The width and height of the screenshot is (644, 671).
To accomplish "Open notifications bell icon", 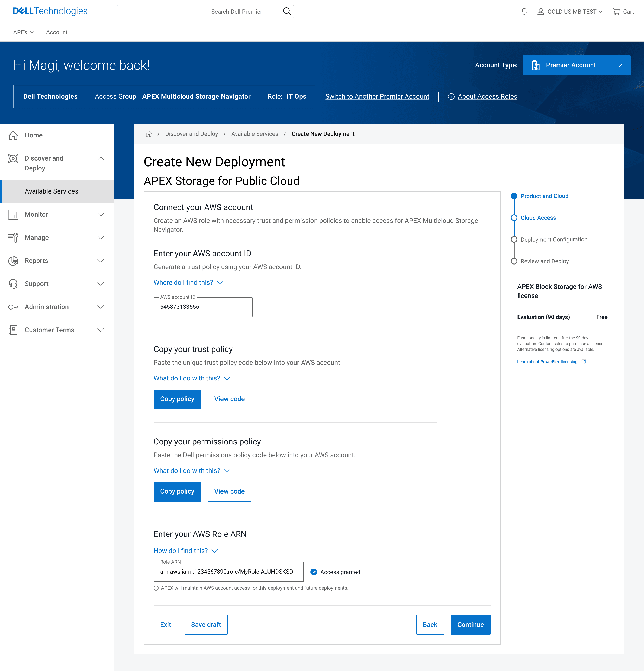I will 524,12.
